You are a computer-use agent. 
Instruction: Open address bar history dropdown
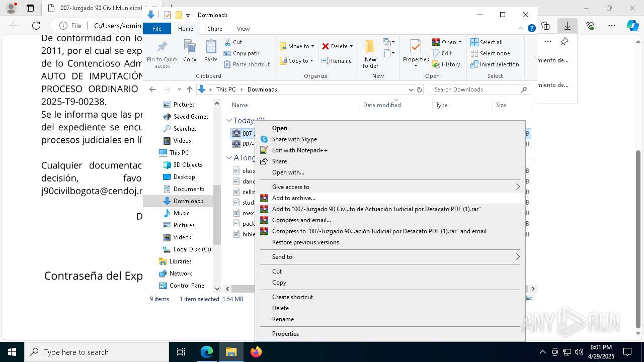pyautogui.click(x=411, y=89)
